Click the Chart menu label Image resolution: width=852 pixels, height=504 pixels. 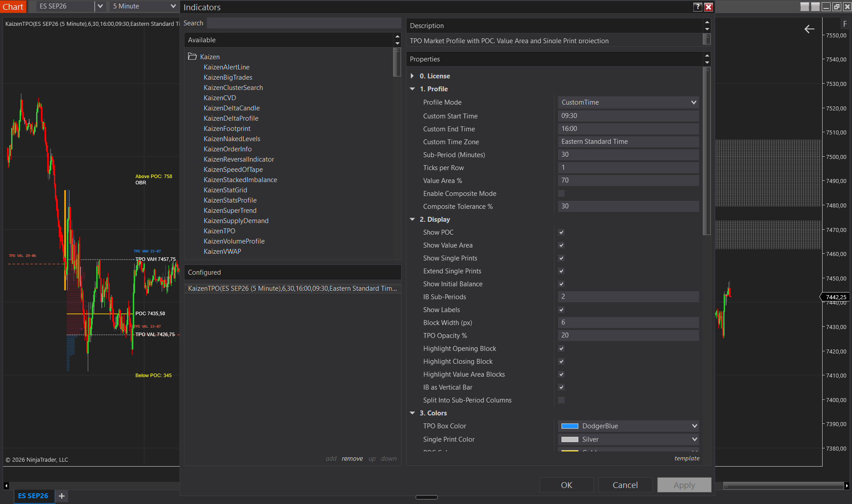pos(13,7)
